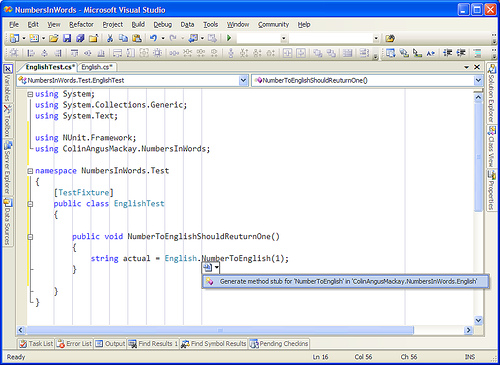Open the Debug menu
Image resolution: width=500 pixels, height=365 pixels.
click(163, 24)
